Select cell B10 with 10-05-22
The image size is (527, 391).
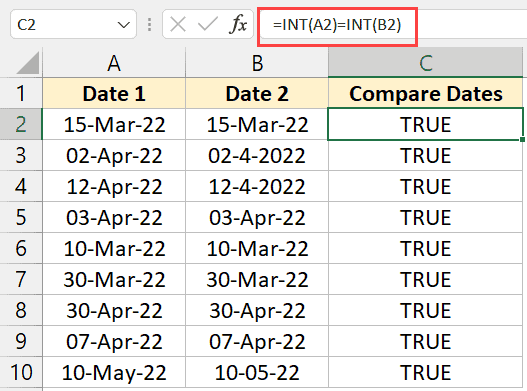(x=257, y=372)
